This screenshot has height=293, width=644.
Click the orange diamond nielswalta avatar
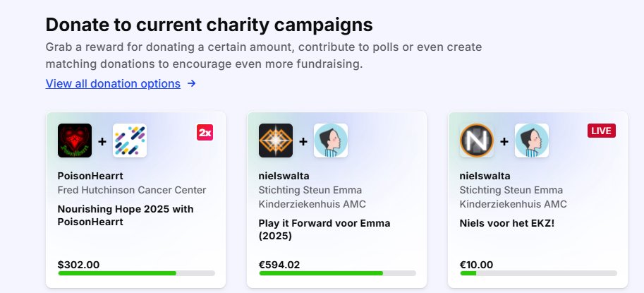pos(276,140)
